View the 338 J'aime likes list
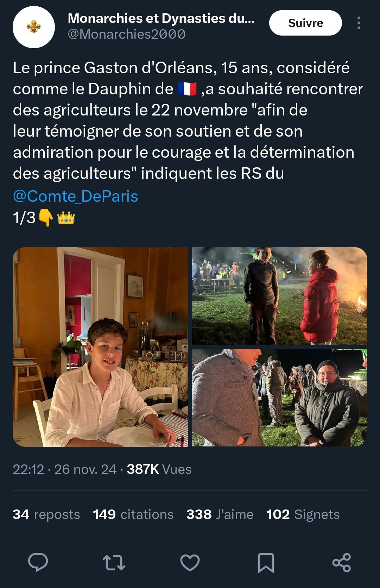 click(x=220, y=514)
